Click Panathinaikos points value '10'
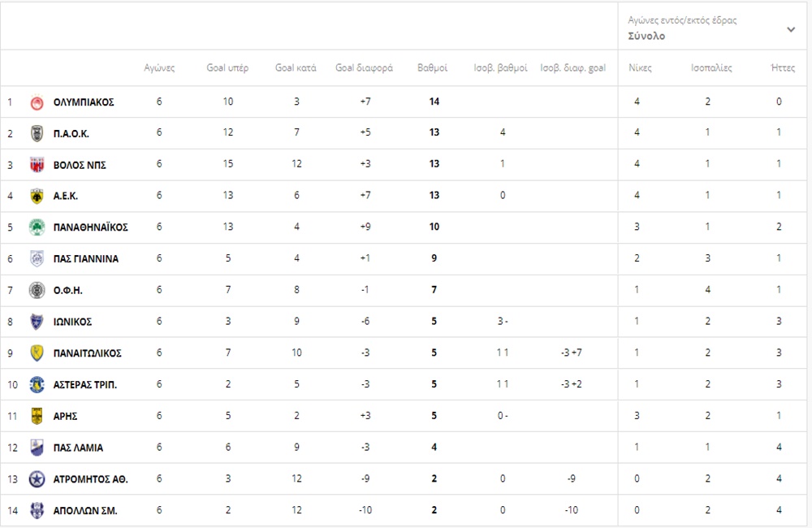The height and width of the screenshot is (528, 812). tap(434, 227)
